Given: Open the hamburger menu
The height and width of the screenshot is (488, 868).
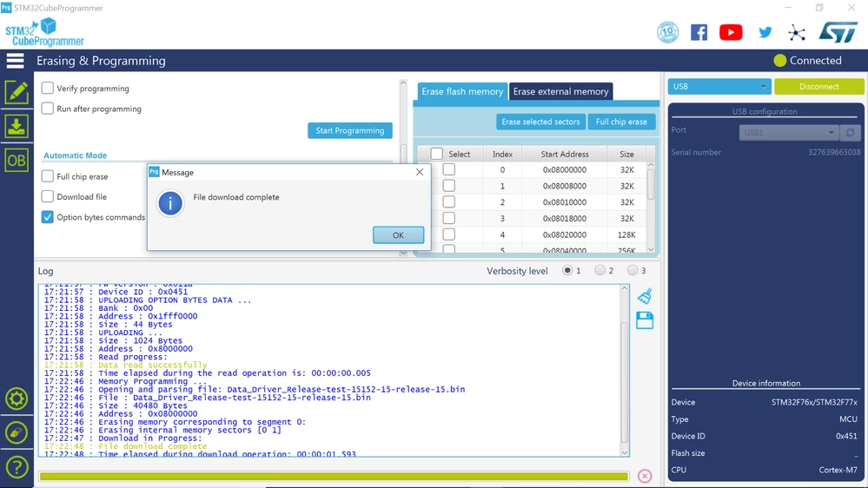Looking at the screenshot, I should pos(15,60).
